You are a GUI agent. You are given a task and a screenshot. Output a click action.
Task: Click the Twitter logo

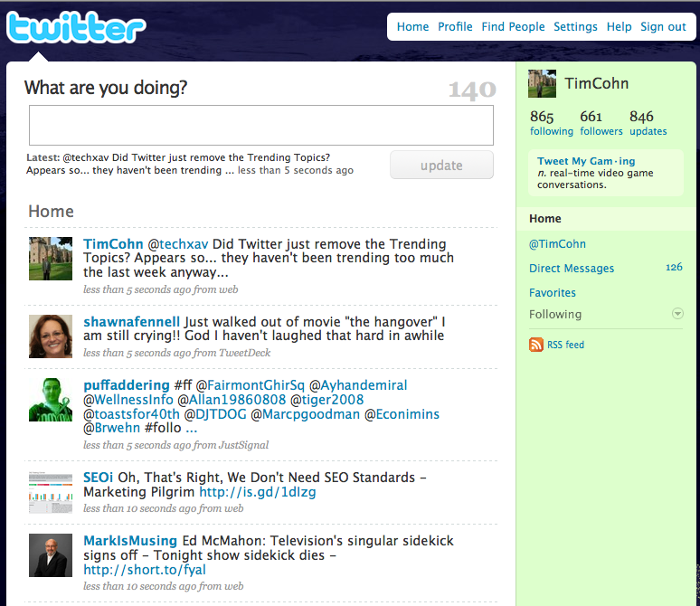pos(76,29)
